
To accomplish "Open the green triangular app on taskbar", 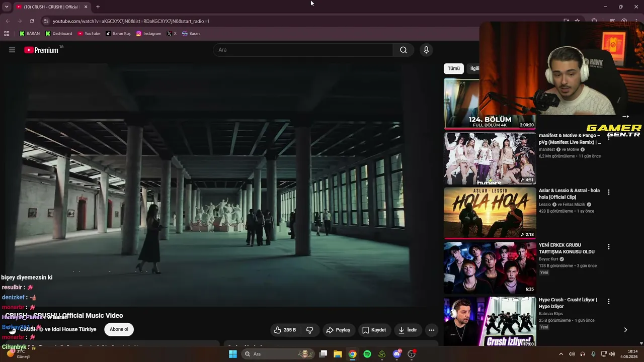I will tap(382, 354).
